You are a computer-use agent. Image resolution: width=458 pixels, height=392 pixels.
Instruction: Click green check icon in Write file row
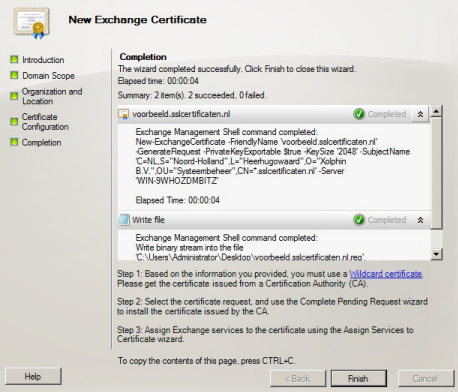tap(359, 220)
